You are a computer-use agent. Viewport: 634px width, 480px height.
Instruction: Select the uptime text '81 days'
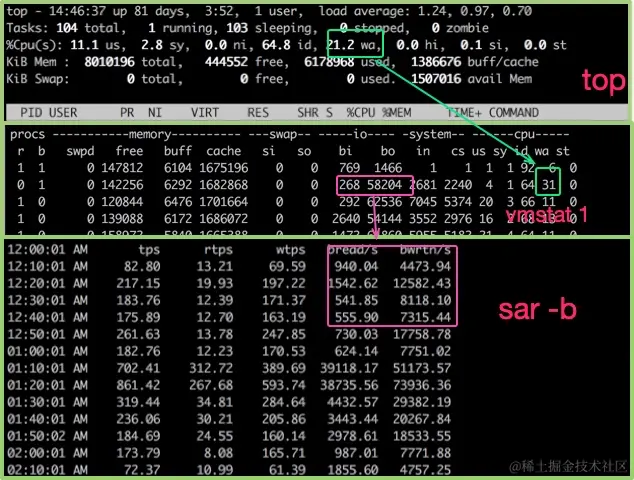point(161,11)
